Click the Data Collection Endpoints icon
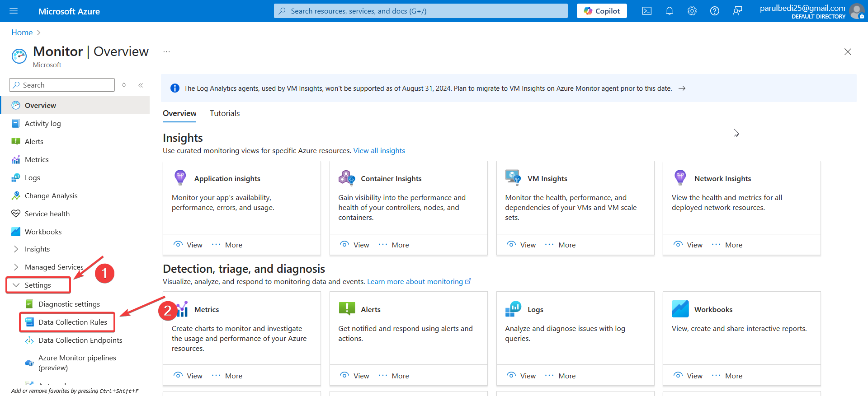868x396 pixels. click(29, 340)
